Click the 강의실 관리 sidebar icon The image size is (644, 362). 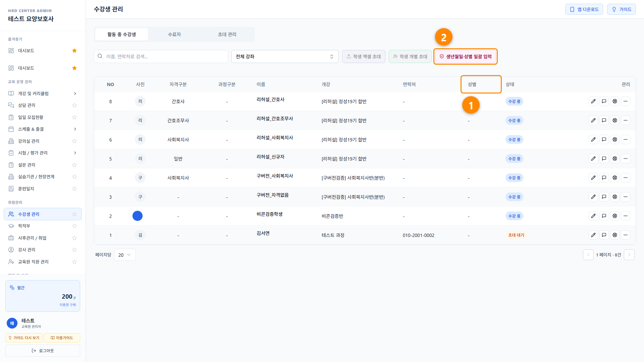tap(11, 141)
